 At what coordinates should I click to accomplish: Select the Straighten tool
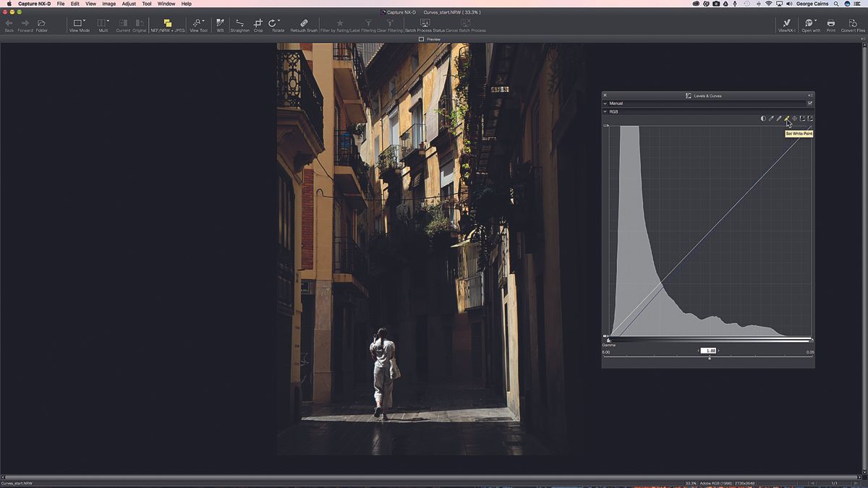tap(239, 23)
